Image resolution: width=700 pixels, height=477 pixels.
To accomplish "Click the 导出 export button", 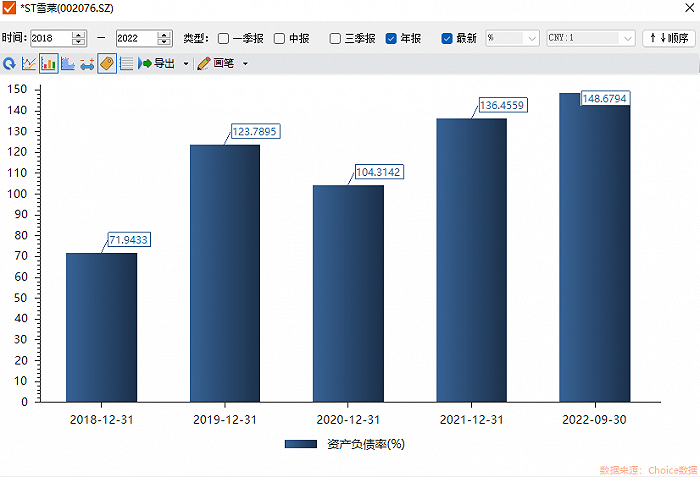I will [157, 63].
